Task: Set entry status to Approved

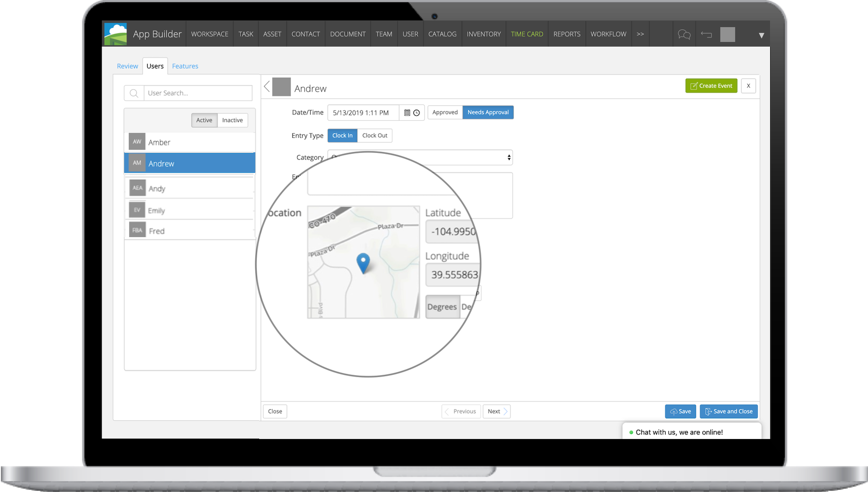Action: (x=444, y=112)
